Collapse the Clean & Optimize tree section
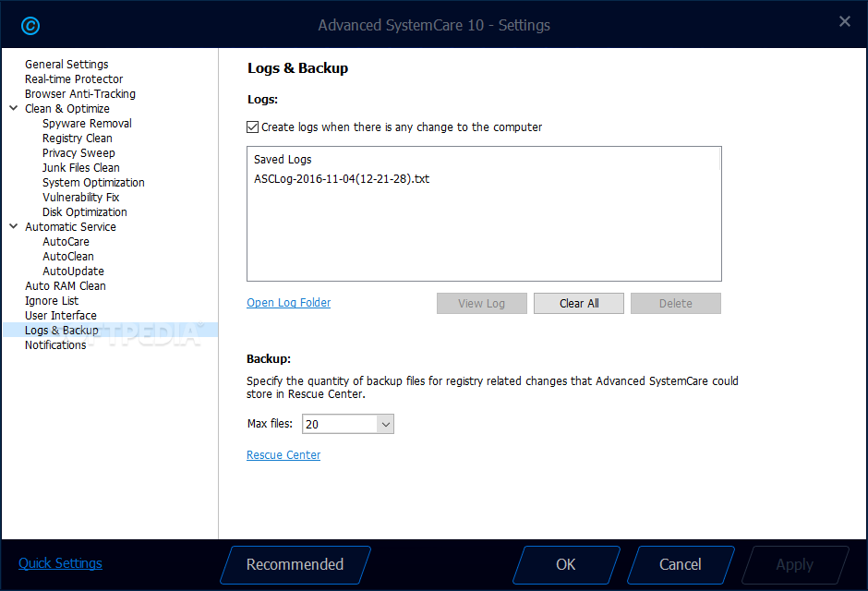The image size is (868, 591). point(14,108)
